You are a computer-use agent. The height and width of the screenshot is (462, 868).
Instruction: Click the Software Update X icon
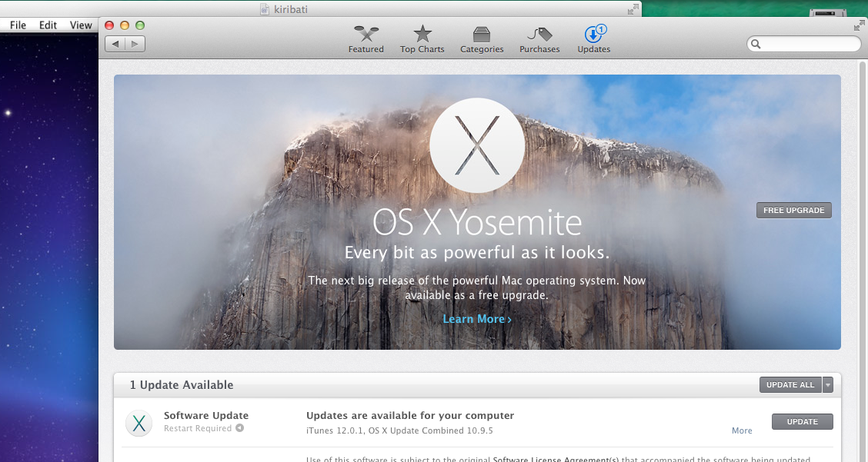click(139, 424)
